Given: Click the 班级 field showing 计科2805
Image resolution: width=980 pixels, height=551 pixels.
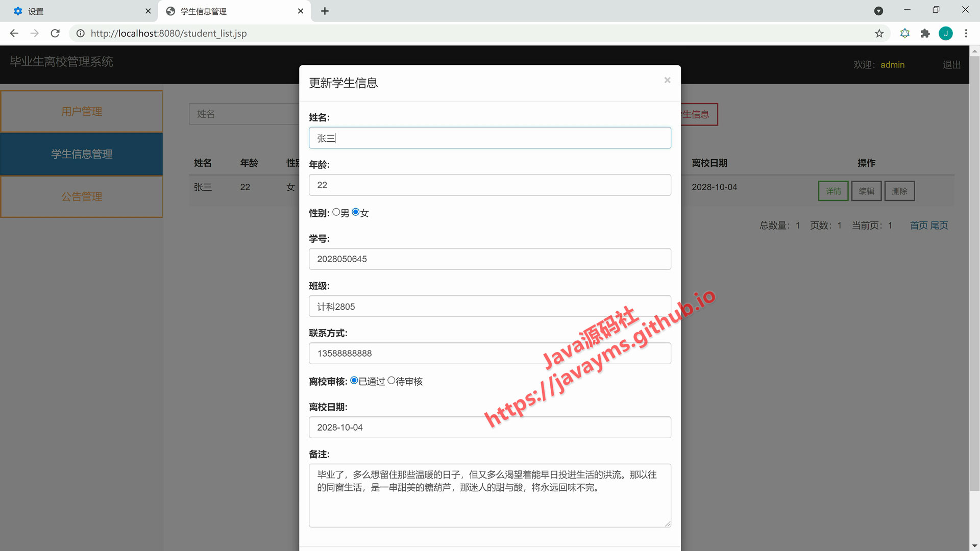Looking at the screenshot, I should pyautogui.click(x=490, y=306).
